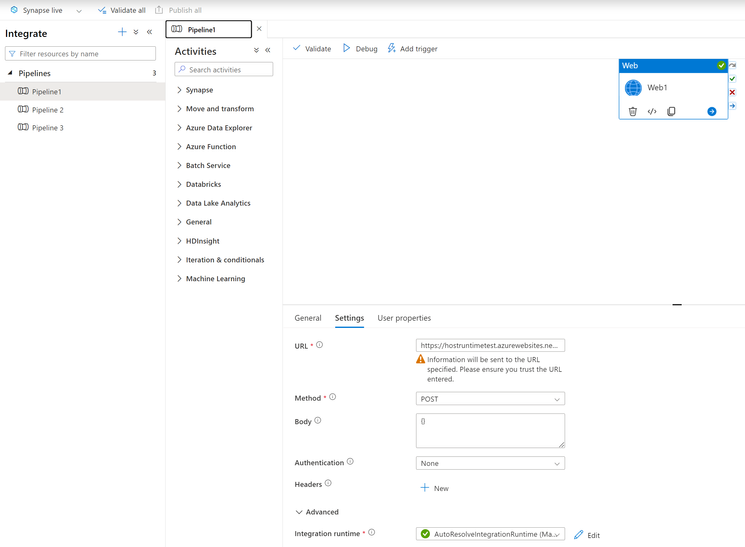Collapse the Activities panel
The image size is (745, 547).
268,50
